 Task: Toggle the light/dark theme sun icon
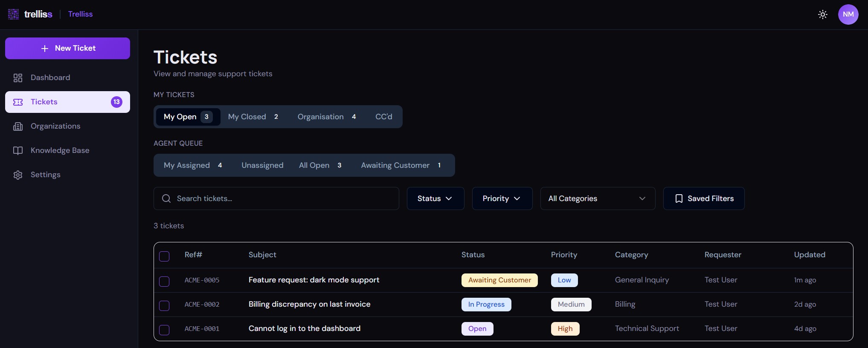point(822,14)
